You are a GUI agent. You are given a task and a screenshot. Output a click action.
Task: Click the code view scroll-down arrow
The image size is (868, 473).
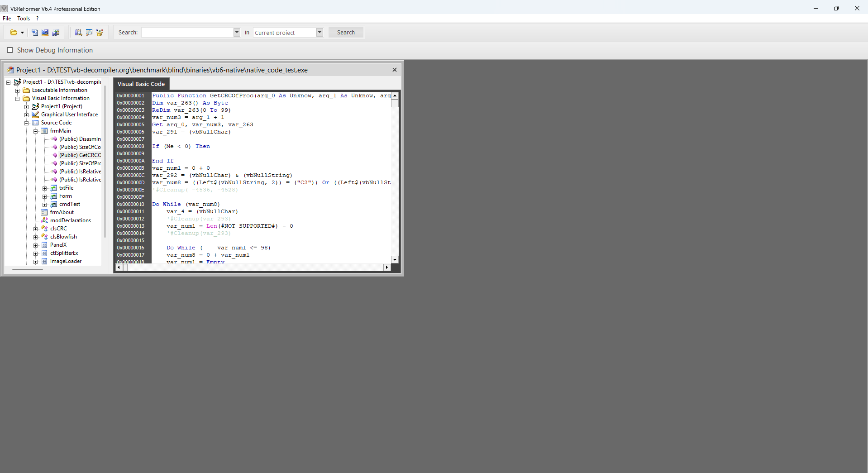click(x=395, y=259)
